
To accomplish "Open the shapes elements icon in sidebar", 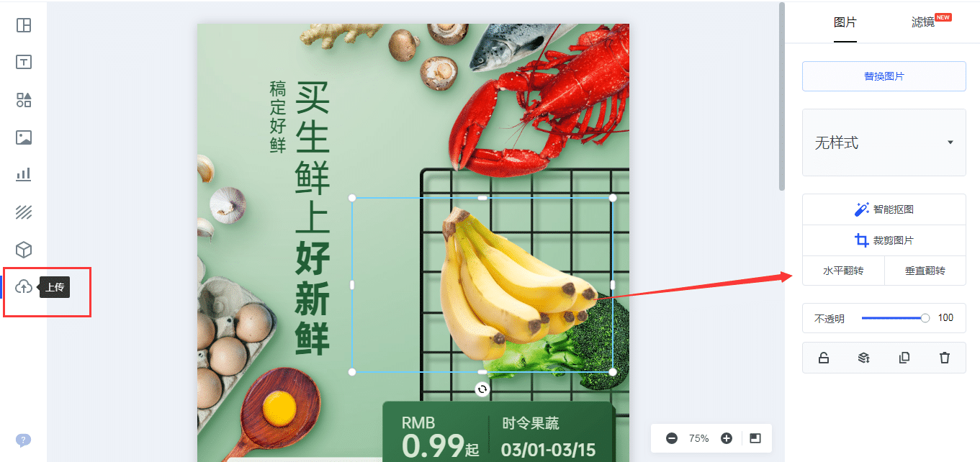I will (x=24, y=100).
